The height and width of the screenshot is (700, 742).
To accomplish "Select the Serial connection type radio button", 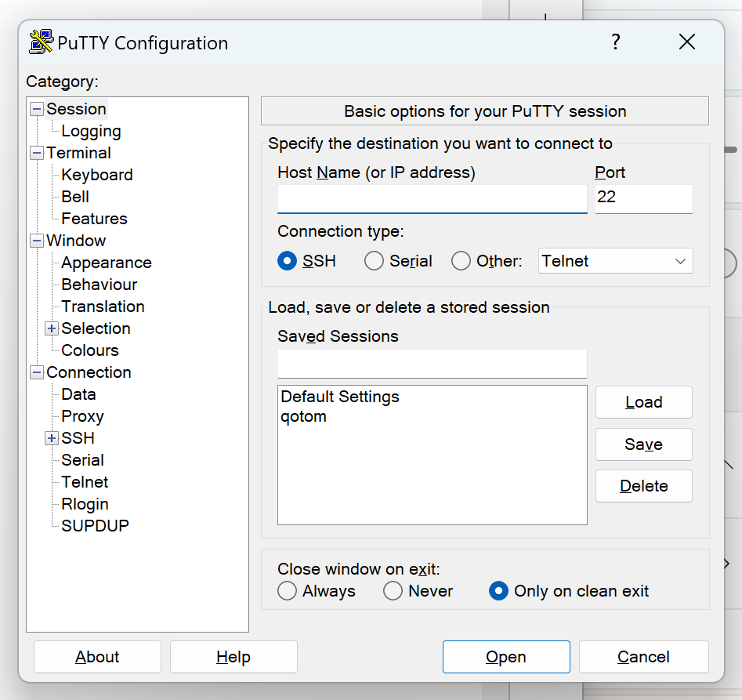I will (x=375, y=261).
